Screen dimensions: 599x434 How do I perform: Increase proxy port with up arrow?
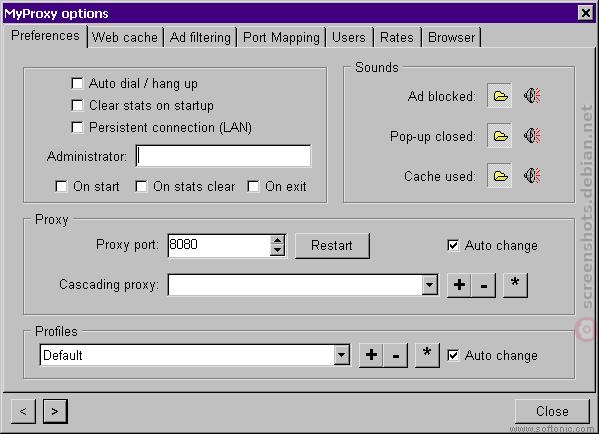tap(277, 241)
